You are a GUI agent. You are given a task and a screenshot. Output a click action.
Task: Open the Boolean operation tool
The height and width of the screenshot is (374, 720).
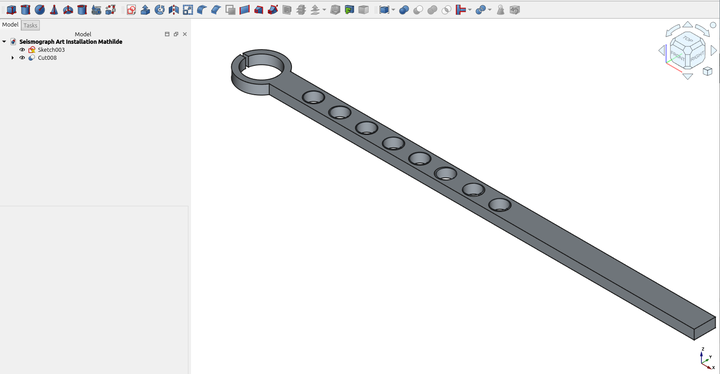(x=404, y=10)
